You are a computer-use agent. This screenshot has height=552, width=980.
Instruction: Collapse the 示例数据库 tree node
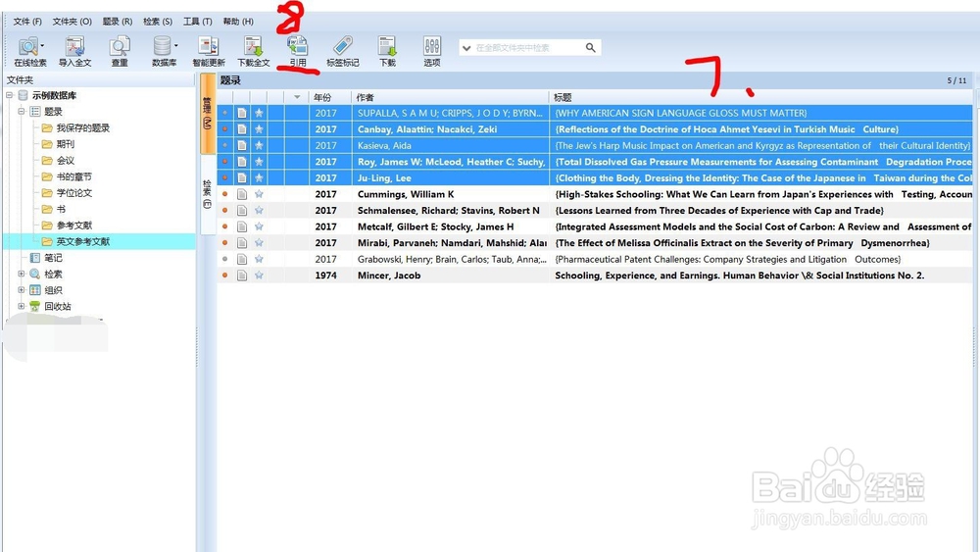coord(10,95)
